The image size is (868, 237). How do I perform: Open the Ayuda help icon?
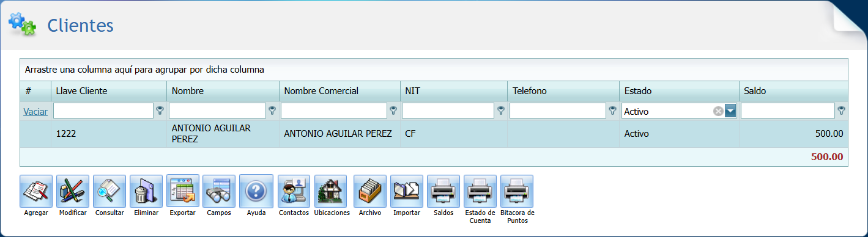click(256, 191)
